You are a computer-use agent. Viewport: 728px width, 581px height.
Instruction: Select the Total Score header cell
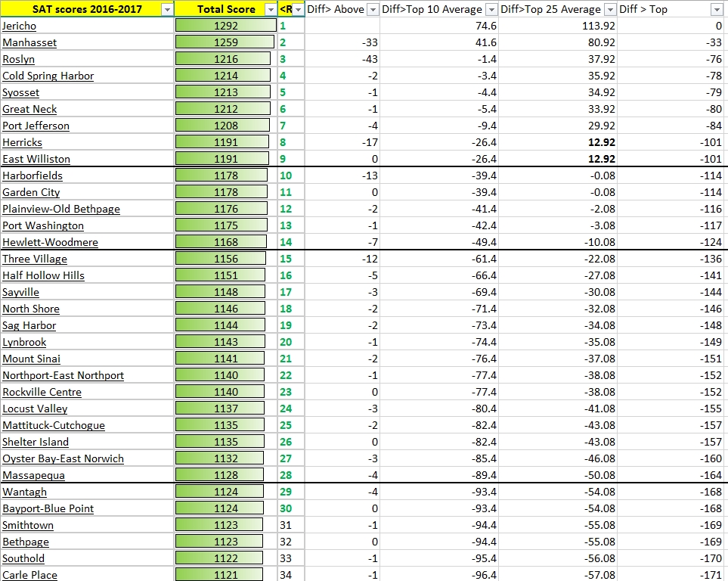pyautogui.click(x=225, y=9)
